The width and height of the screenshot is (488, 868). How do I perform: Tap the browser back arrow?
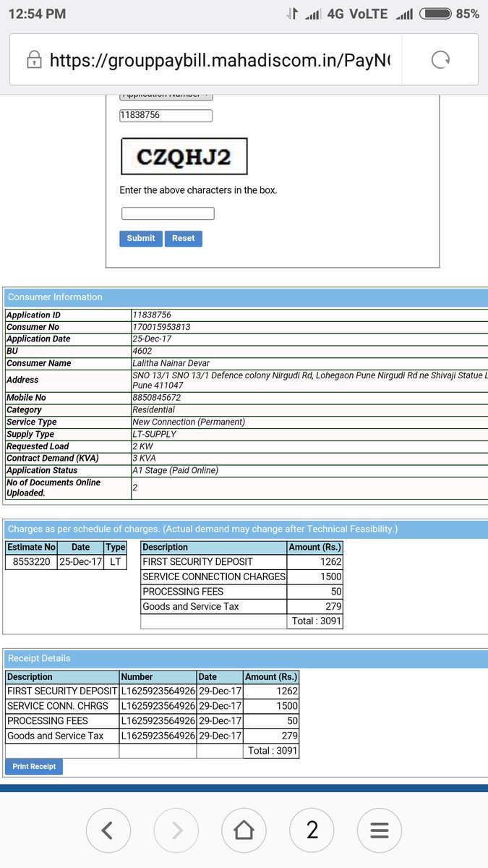click(108, 830)
